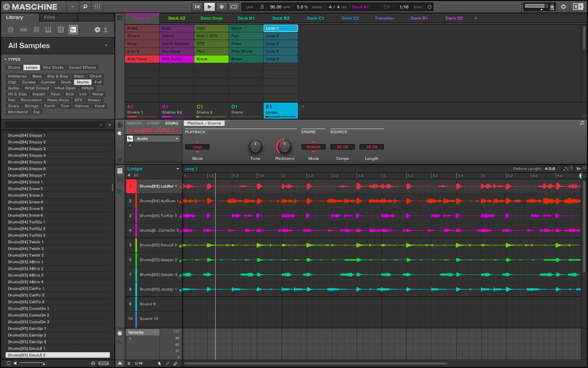
Task: Open settings gear next to SYNC
Action: click(x=430, y=7)
